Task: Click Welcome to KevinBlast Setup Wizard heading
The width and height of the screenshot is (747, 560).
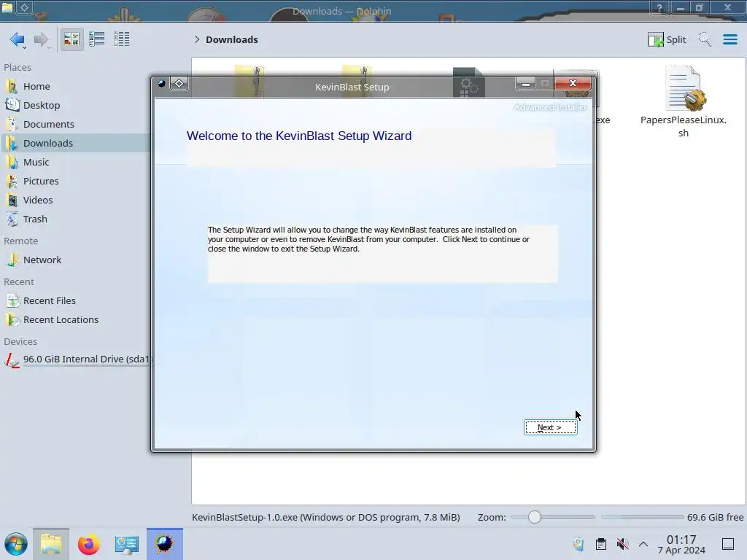Action: pyautogui.click(x=299, y=136)
